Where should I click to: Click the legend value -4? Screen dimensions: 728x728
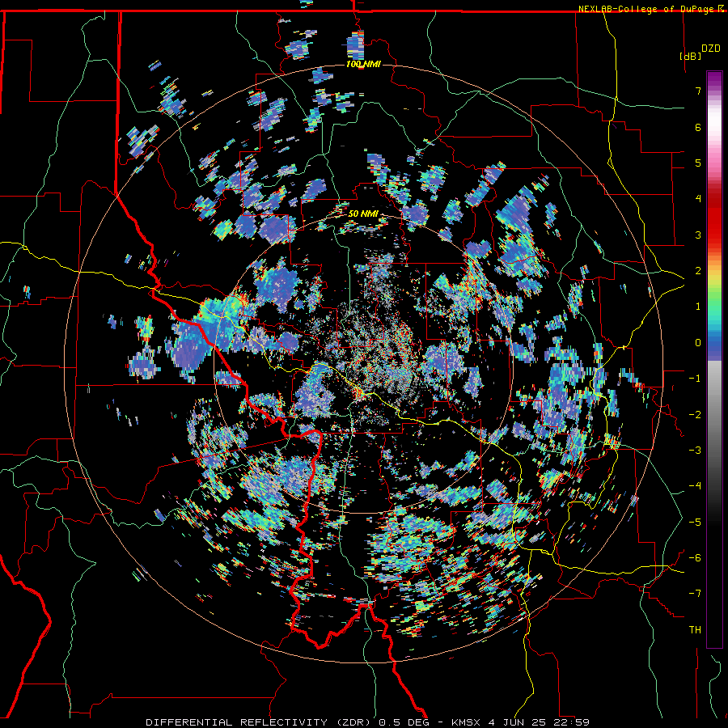pos(695,486)
